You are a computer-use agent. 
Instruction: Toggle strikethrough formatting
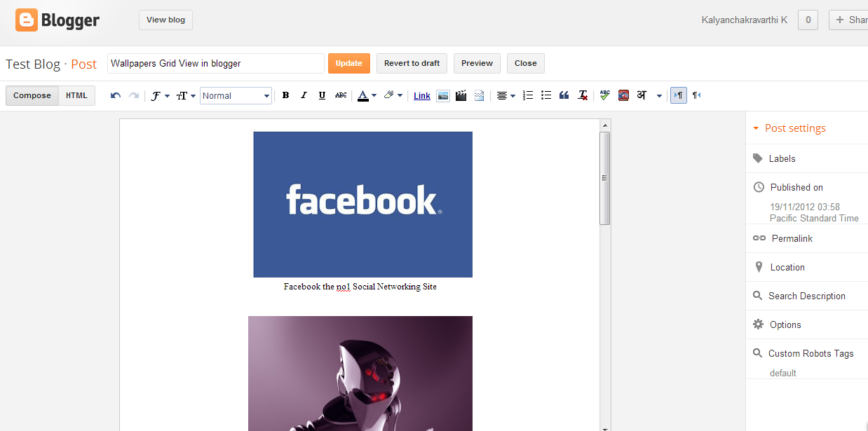tap(340, 95)
